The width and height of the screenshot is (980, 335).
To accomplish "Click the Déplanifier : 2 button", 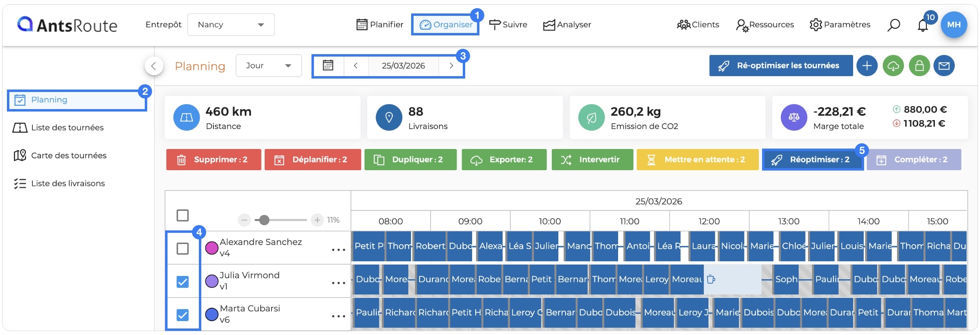I will coord(313,160).
